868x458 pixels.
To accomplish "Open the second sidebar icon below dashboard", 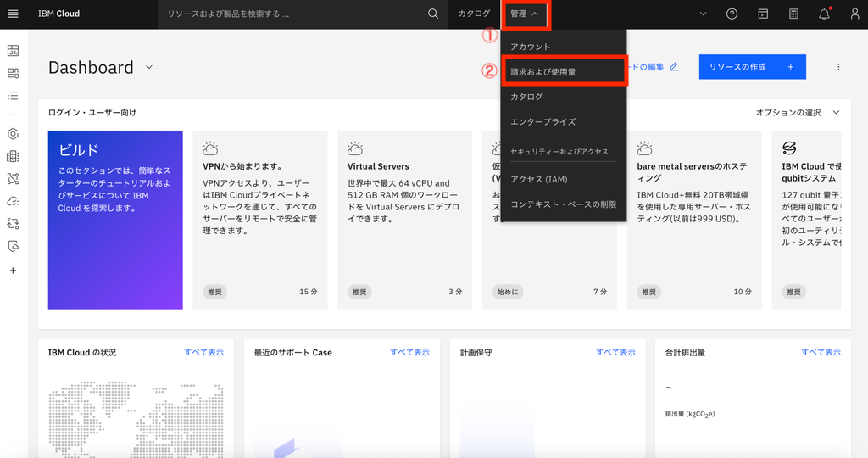I will point(14,73).
